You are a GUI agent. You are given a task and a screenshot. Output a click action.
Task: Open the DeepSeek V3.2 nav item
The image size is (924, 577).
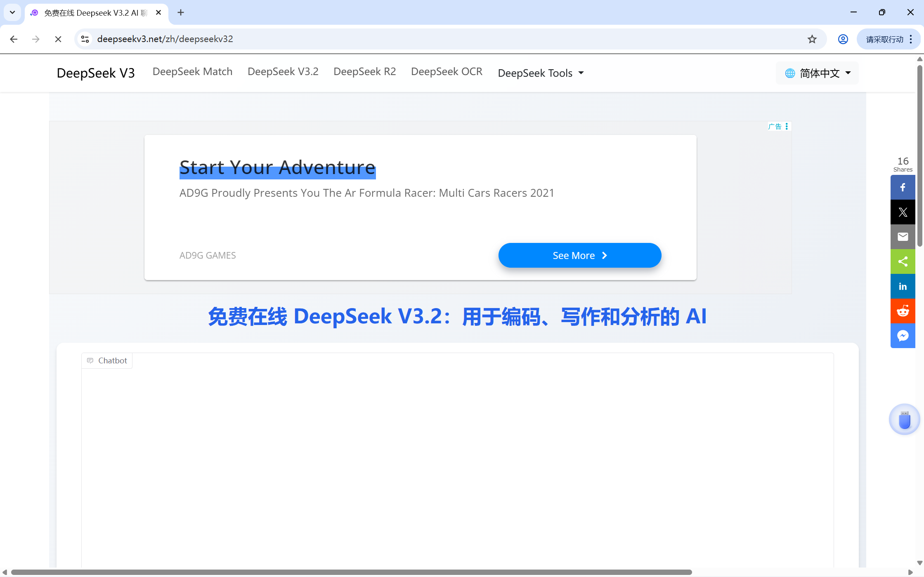(x=283, y=72)
